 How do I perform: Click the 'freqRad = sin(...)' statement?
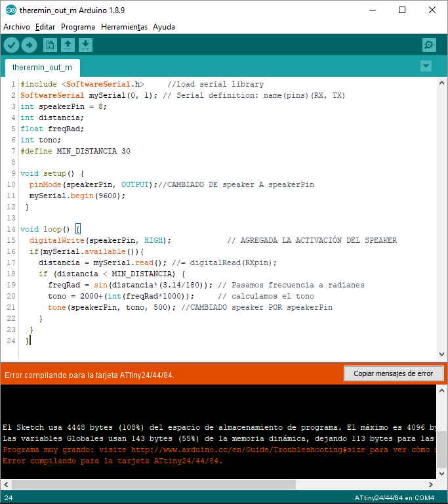coord(130,285)
